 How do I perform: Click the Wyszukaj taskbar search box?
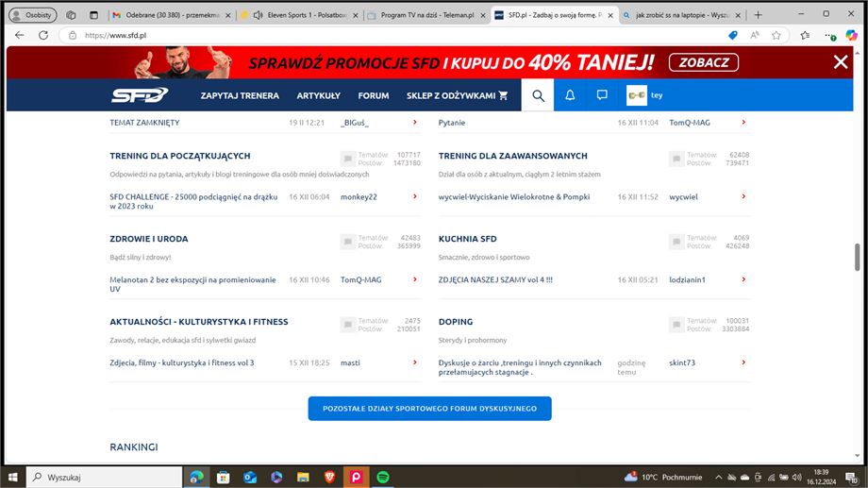104,477
